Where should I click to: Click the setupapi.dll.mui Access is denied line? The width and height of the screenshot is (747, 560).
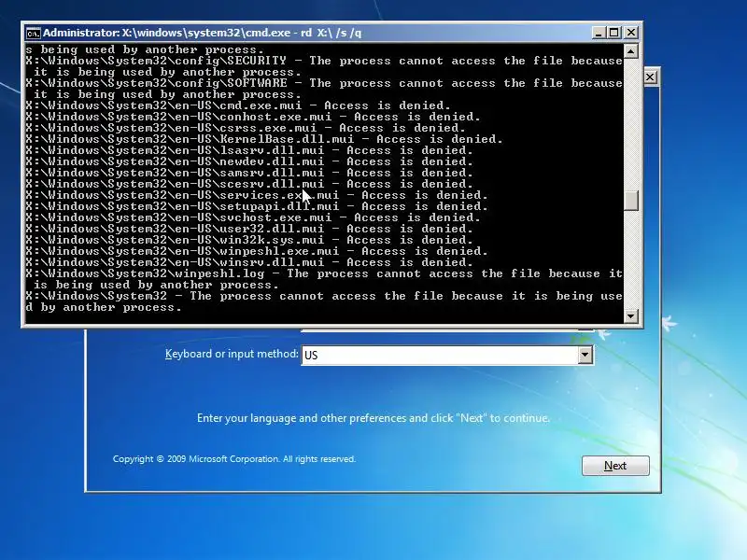(x=257, y=206)
